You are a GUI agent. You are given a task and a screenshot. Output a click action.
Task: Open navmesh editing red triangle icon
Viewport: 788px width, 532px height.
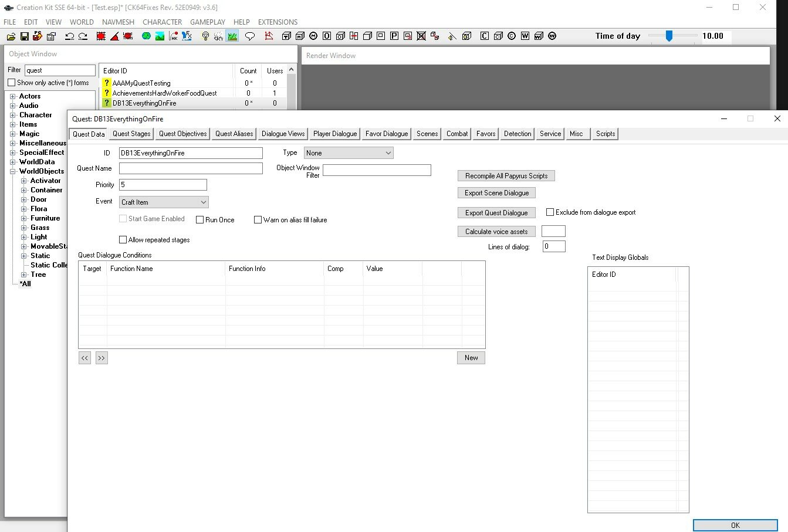point(269,36)
